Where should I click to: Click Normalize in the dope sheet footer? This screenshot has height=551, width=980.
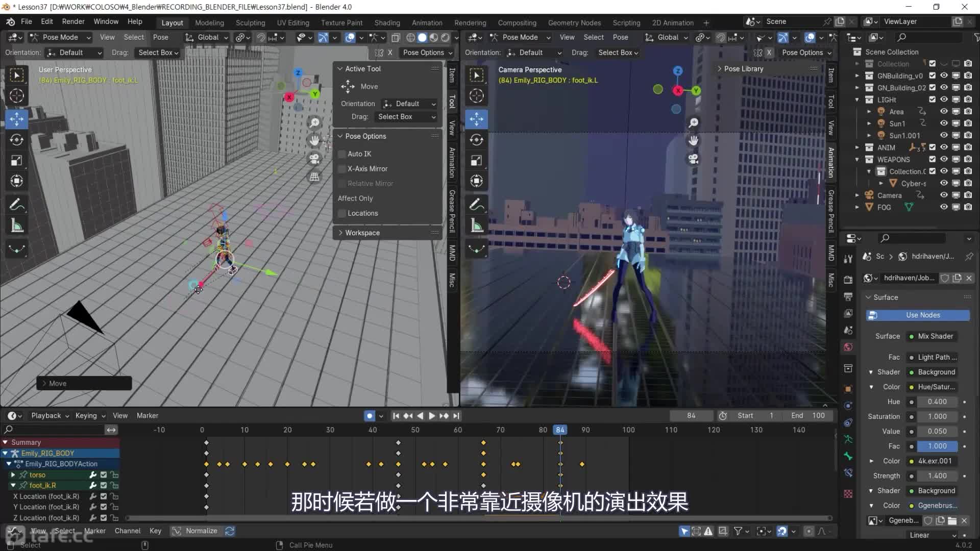pyautogui.click(x=201, y=531)
